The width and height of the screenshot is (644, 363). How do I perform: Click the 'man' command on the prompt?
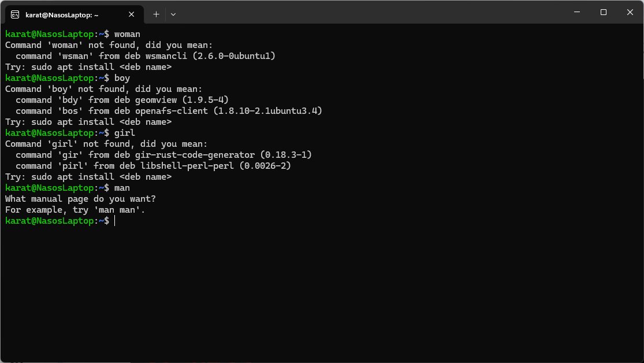[122, 188]
